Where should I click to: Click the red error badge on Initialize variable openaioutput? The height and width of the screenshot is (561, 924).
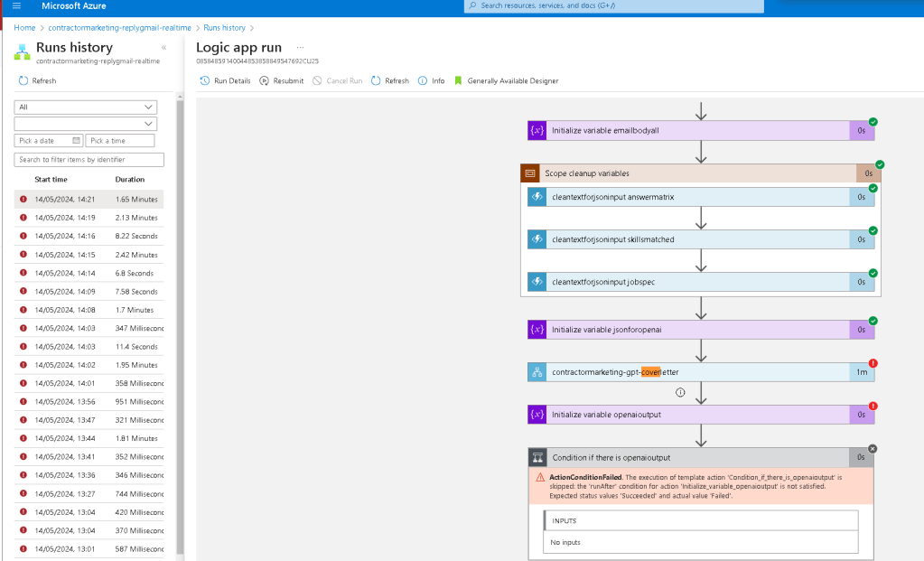point(873,406)
